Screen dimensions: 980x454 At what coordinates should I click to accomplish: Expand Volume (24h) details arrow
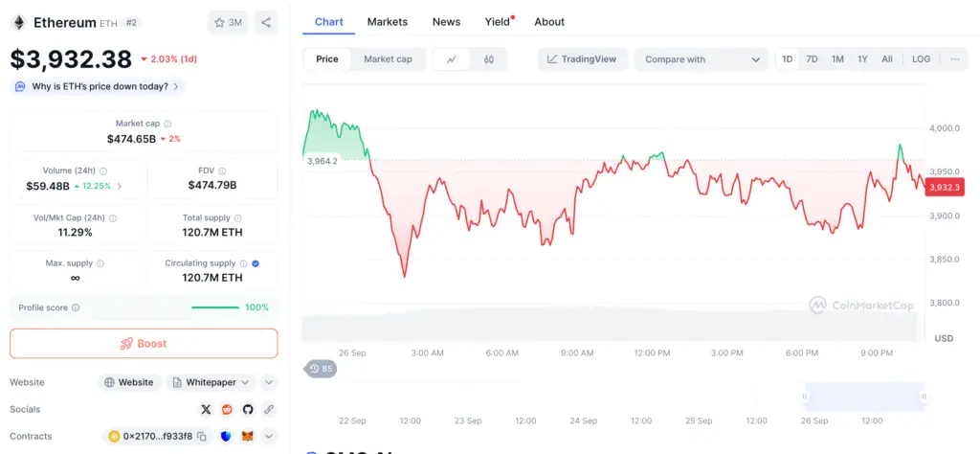coord(120,186)
